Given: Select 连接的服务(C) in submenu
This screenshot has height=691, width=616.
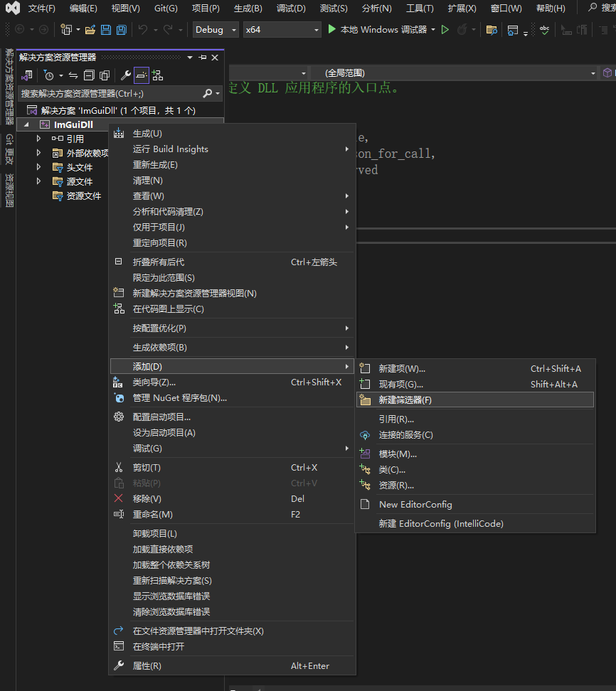Looking at the screenshot, I should tap(475, 435).
